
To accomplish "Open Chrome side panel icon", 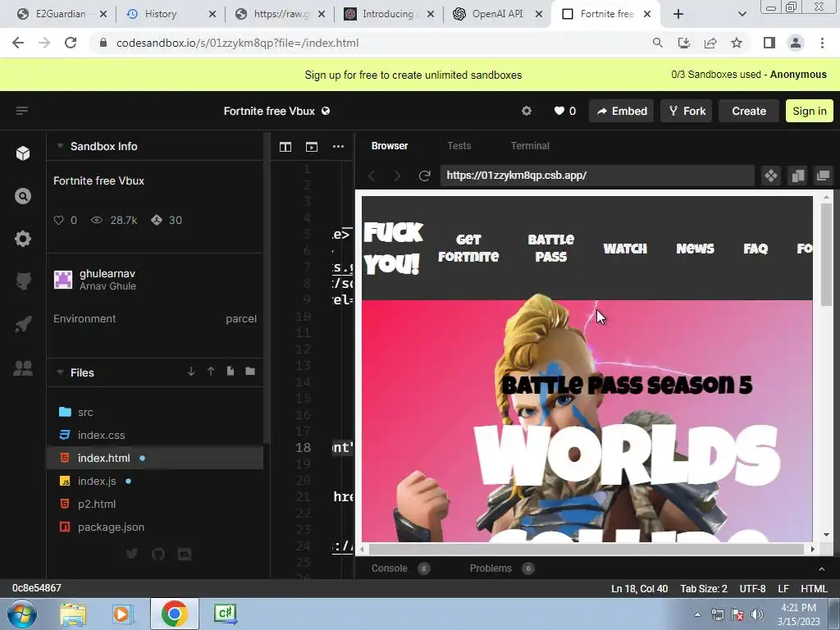I will click(x=769, y=43).
